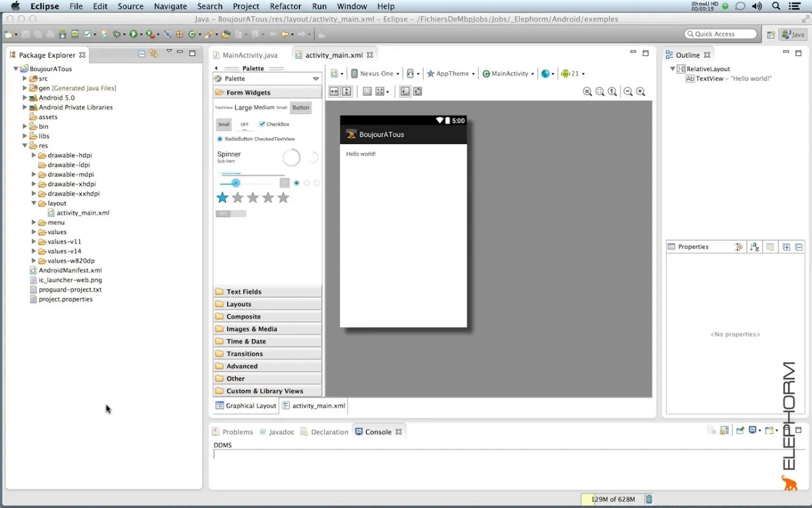Click the OFF Switch widget in palette
The image size is (812, 508).
click(231, 213)
